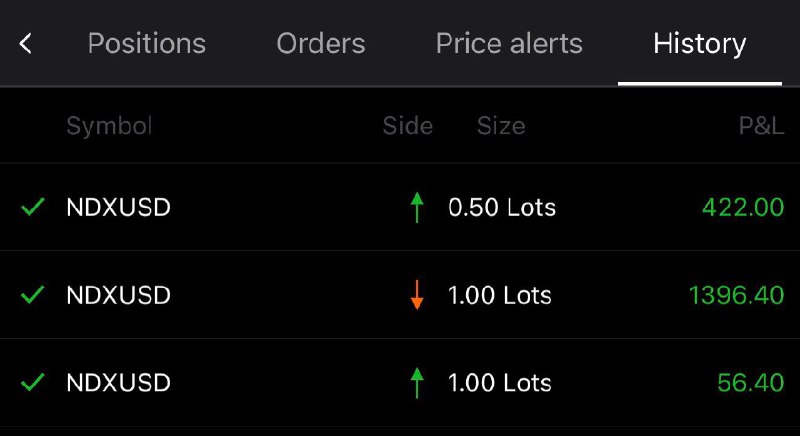This screenshot has height=436, width=800.
Task: Open NDXUSD symbol of 0.50 Lots trade
Action: coord(118,208)
